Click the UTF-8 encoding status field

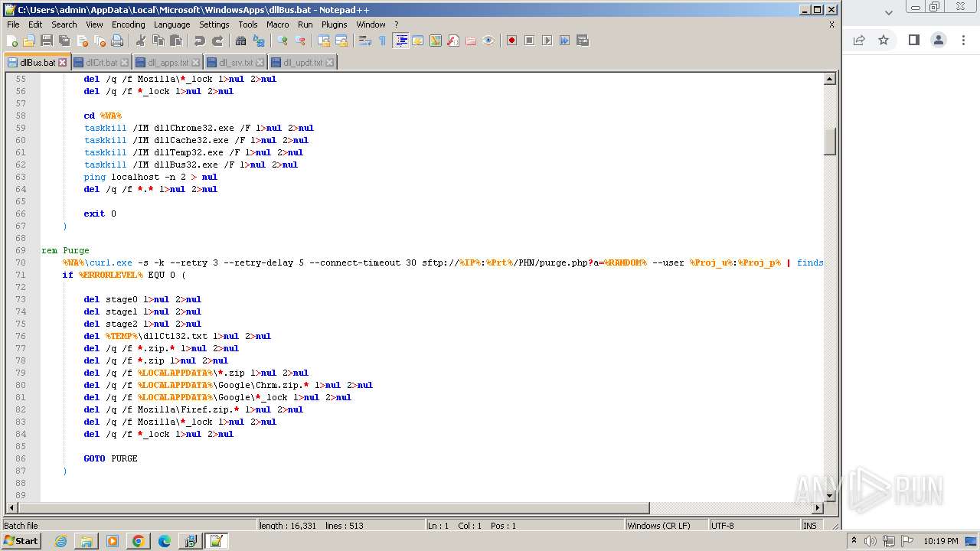753,526
